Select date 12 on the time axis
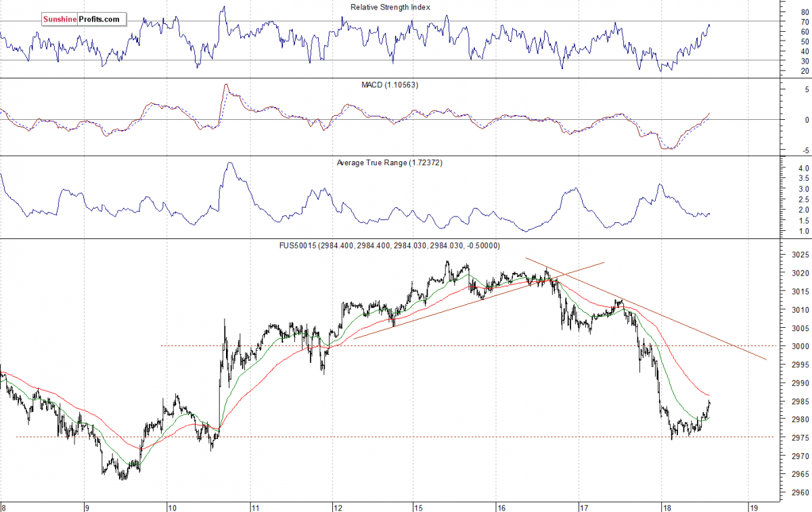This screenshot has width=812, height=512. [x=336, y=506]
